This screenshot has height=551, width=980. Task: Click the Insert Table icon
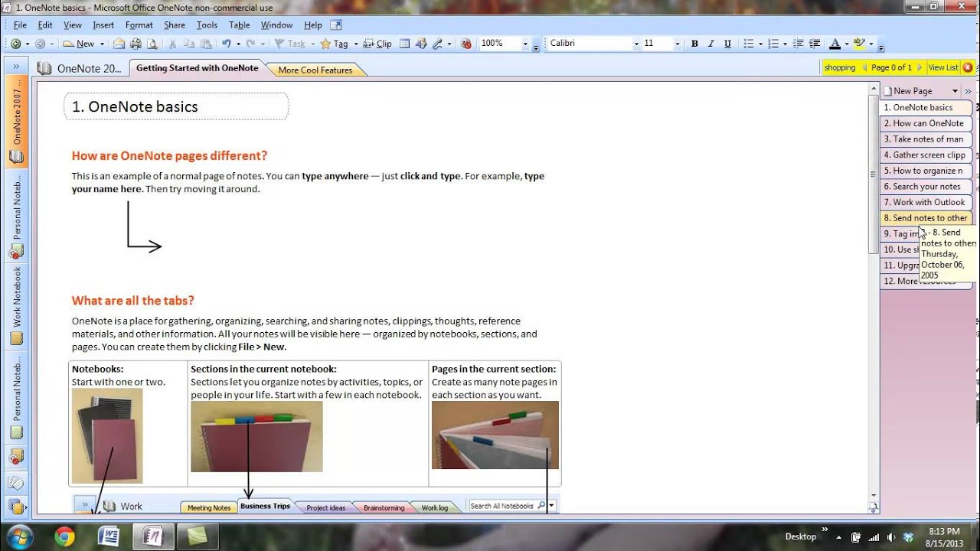(404, 44)
